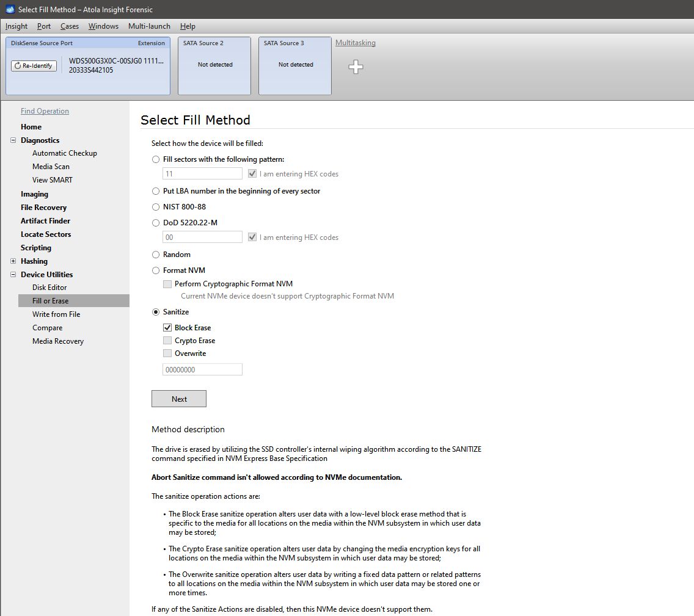
Task: Toggle HEX codes checkbox under DoD 5220.22-M
Action: pyautogui.click(x=252, y=237)
